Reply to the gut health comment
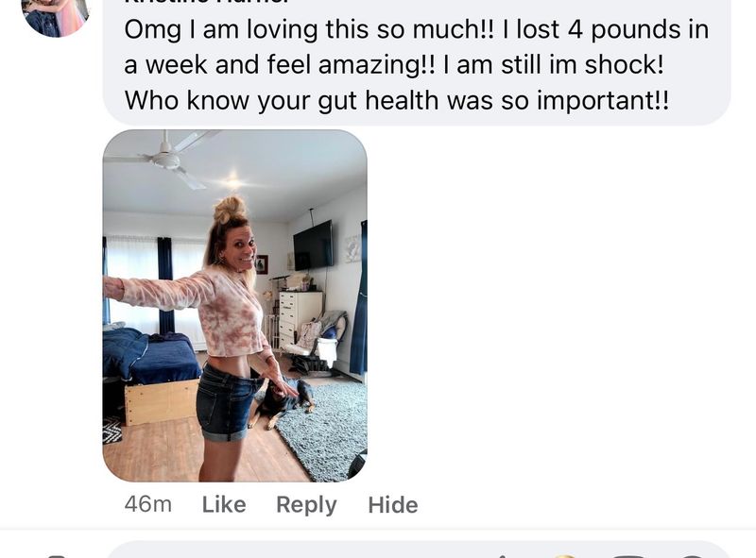 click(x=306, y=505)
